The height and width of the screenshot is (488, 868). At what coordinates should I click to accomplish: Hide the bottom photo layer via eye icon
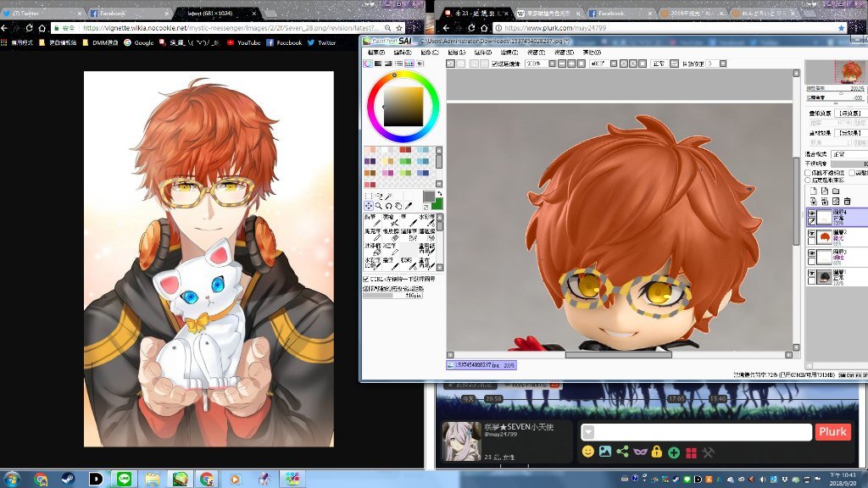click(x=811, y=272)
